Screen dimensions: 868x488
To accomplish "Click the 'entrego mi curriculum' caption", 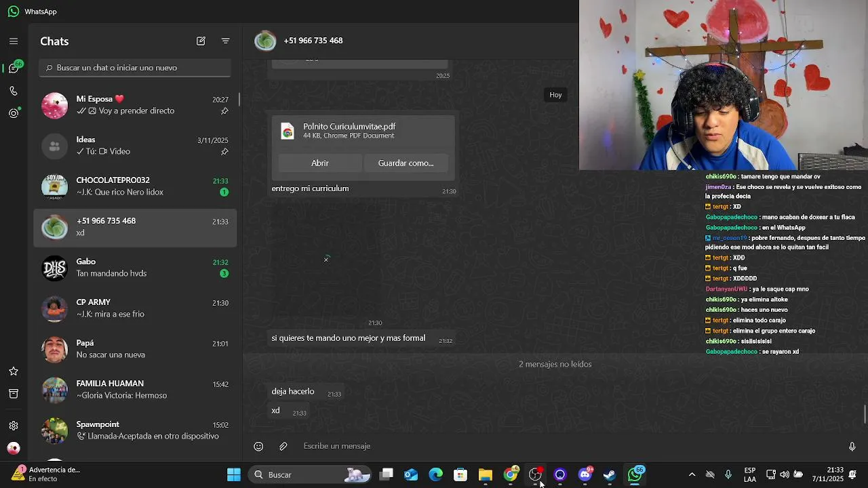I will point(310,188).
